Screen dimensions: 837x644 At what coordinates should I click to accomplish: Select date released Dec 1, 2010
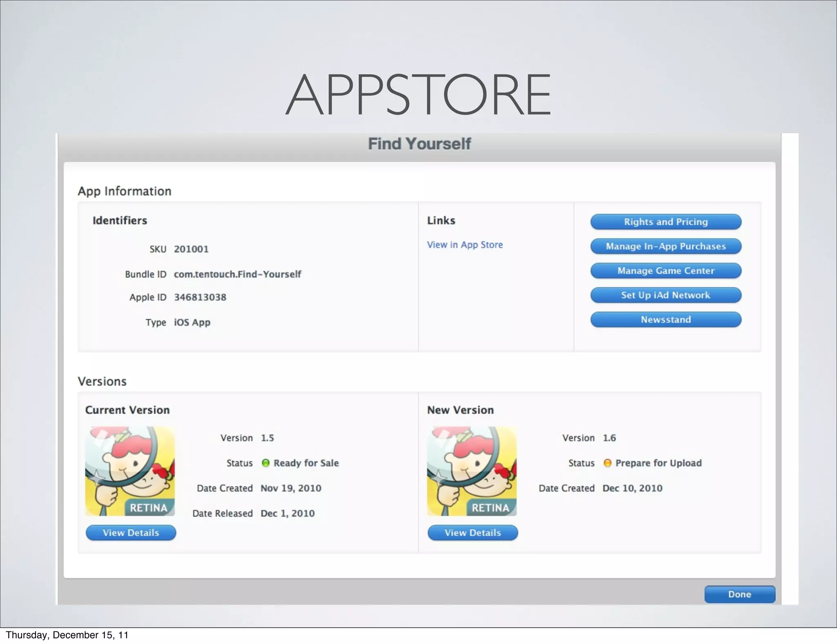[x=288, y=514]
